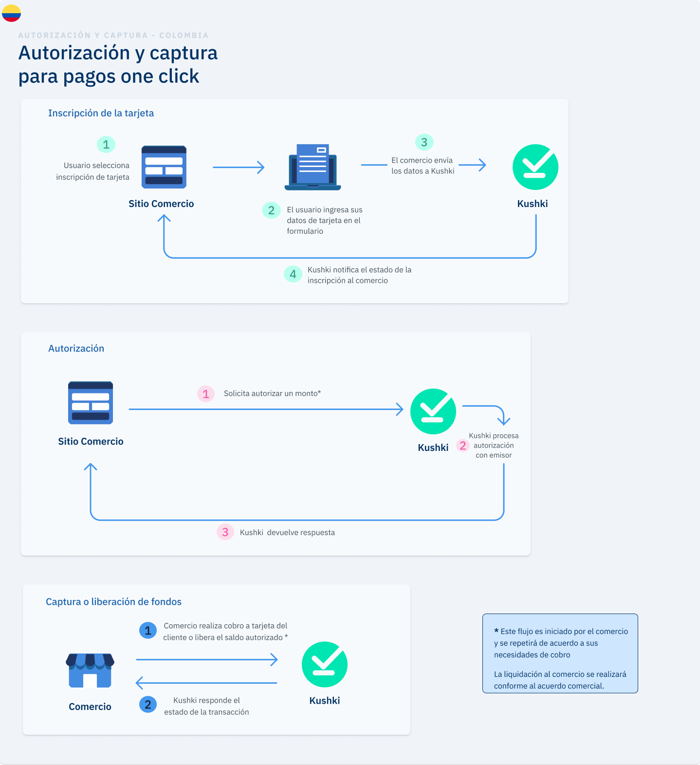
Task: Click the 'Kushki' label in Captura section
Action: 325,701
